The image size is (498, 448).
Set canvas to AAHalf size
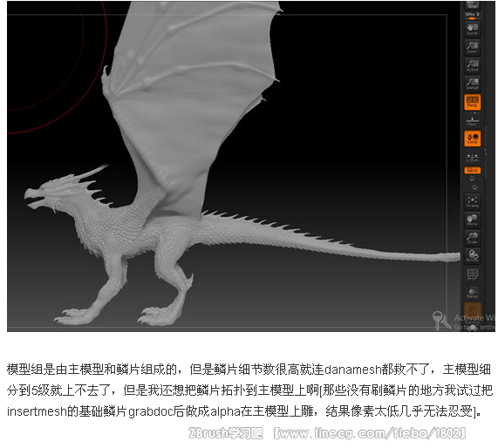click(472, 84)
